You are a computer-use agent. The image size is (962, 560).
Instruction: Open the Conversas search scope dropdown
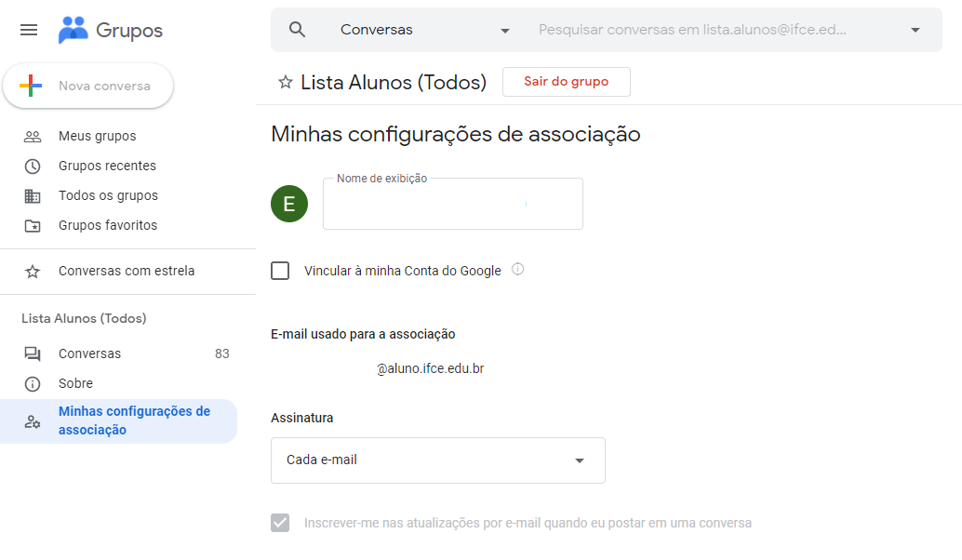click(x=424, y=30)
